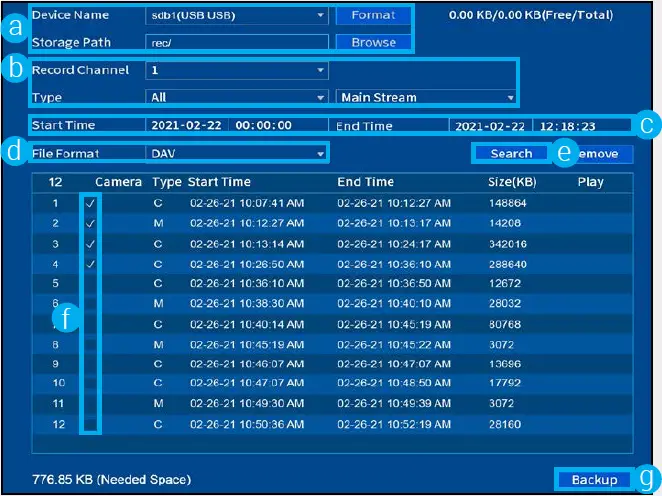Viewport: 662px width, 496px height.
Task: Open the Device Name dropdown sdb1(USB USB)
Action: (237, 16)
